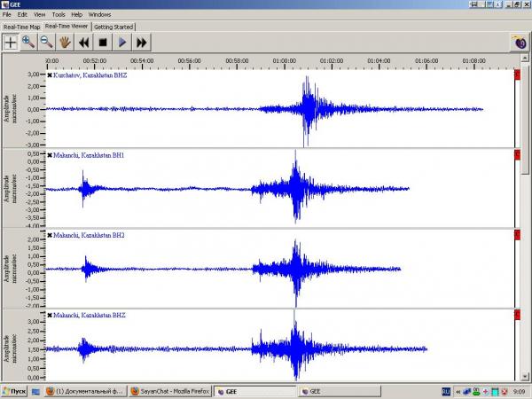Select the crosshair cursor tool
Viewport: 532px width, 399px height.
tap(11, 43)
